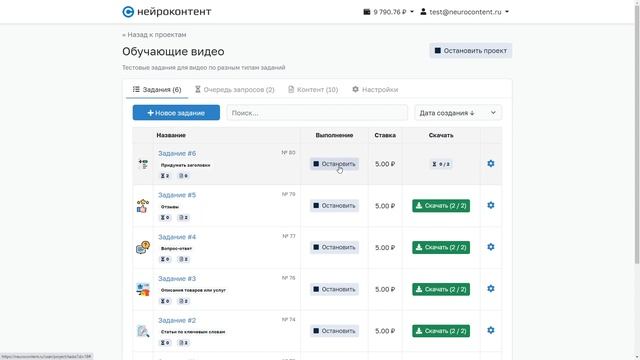Click the document counter in Задание #5

coord(184,218)
